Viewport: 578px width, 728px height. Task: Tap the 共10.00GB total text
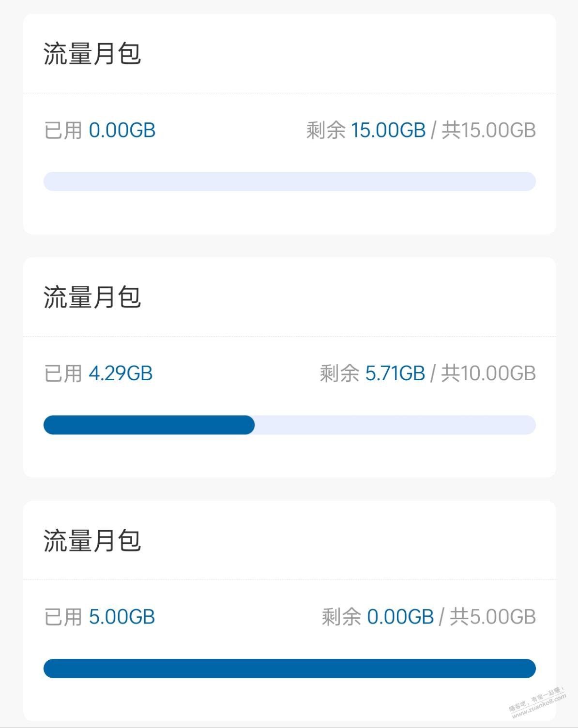click(x=488, y=373)
